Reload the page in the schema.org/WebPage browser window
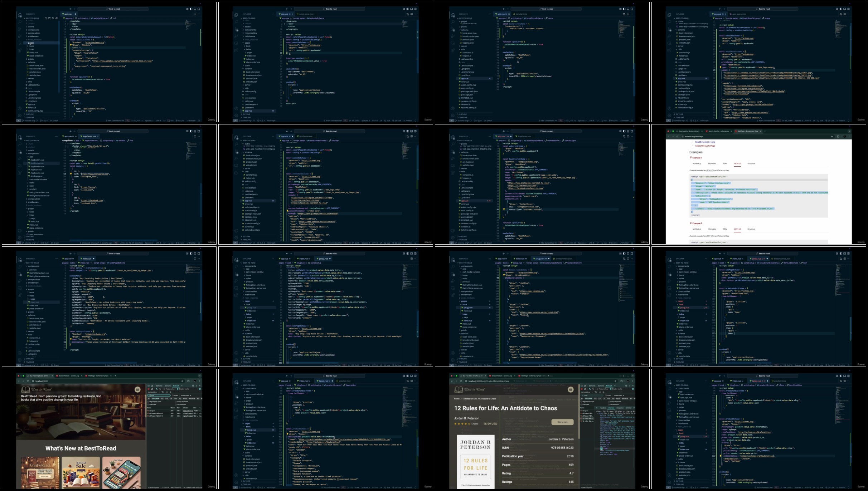Screen dimensions: 868x491 [677, 137]
